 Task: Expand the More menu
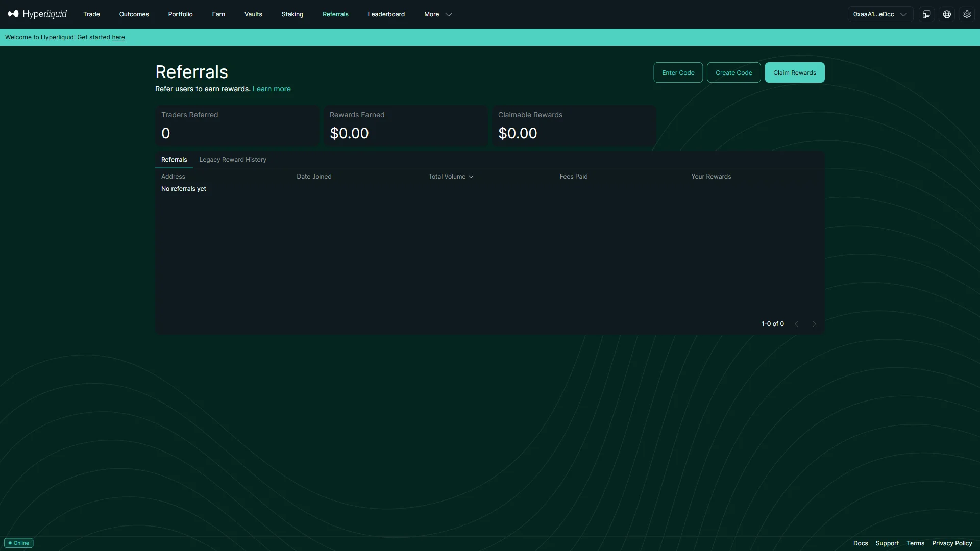(438, 14)
